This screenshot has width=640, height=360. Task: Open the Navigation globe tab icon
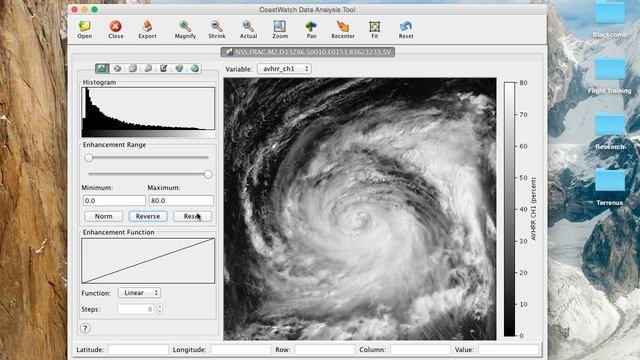195,68
